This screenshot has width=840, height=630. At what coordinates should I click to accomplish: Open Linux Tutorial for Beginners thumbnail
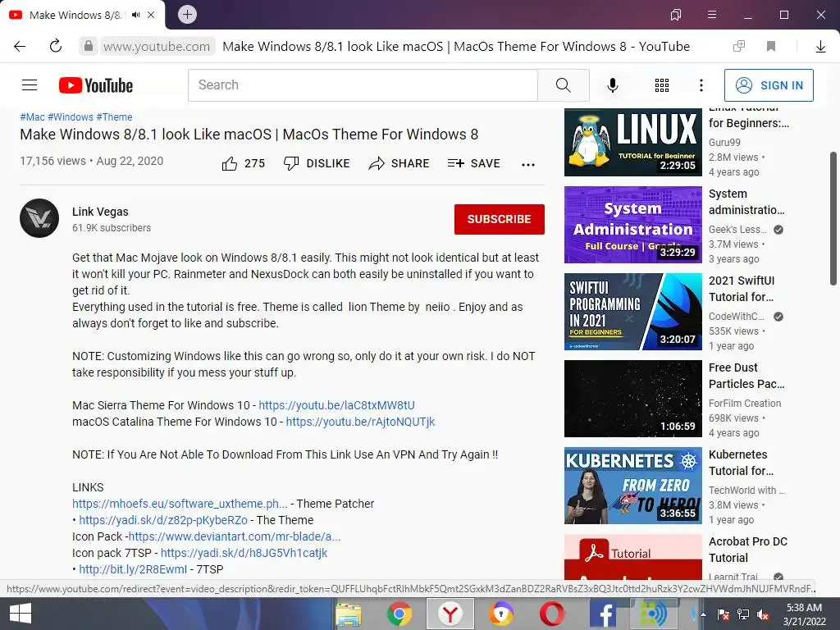click(633, 142)
